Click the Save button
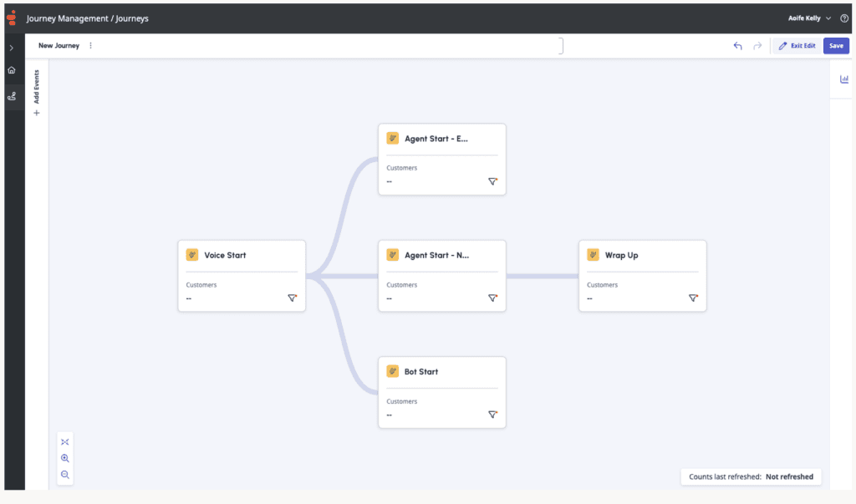This screenshot has width=856, height=504. [x=836, y=46]
